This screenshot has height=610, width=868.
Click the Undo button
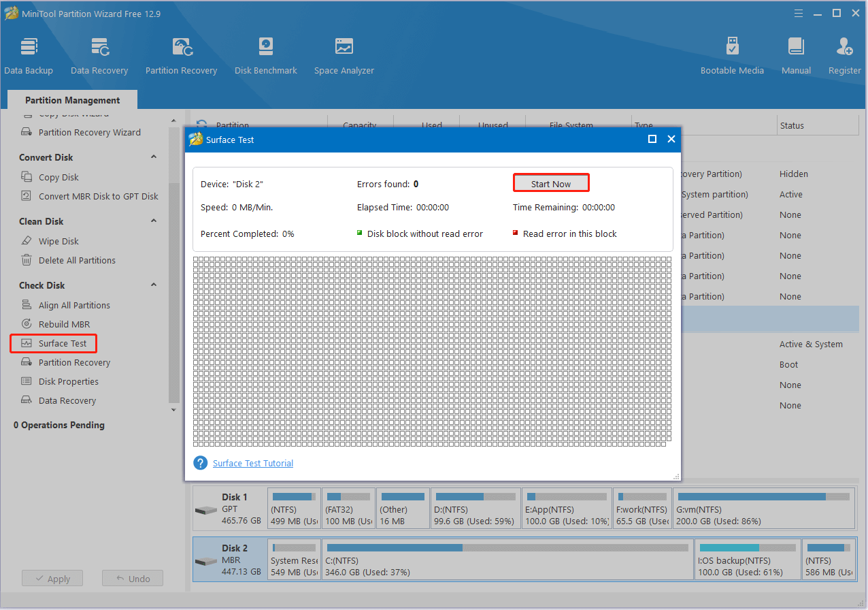132,578
